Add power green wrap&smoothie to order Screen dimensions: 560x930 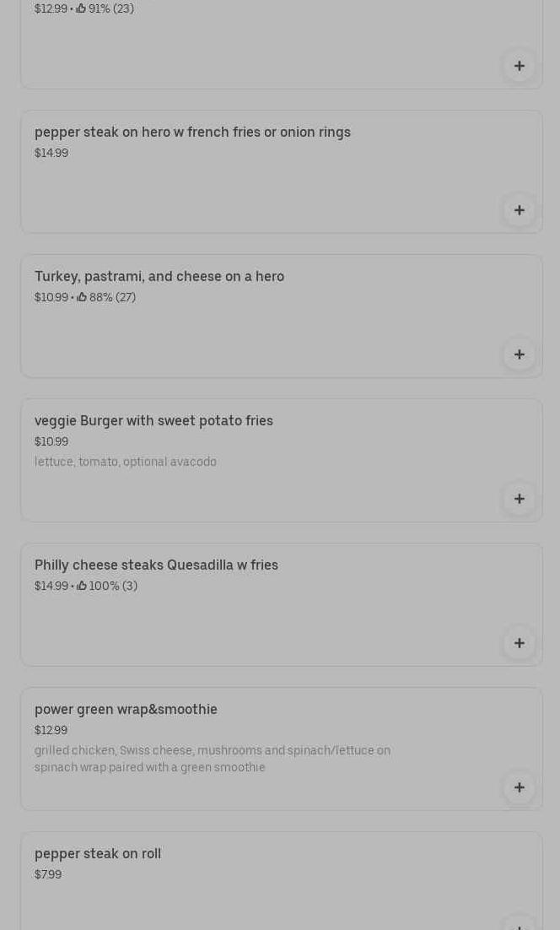tap(519, 787)
